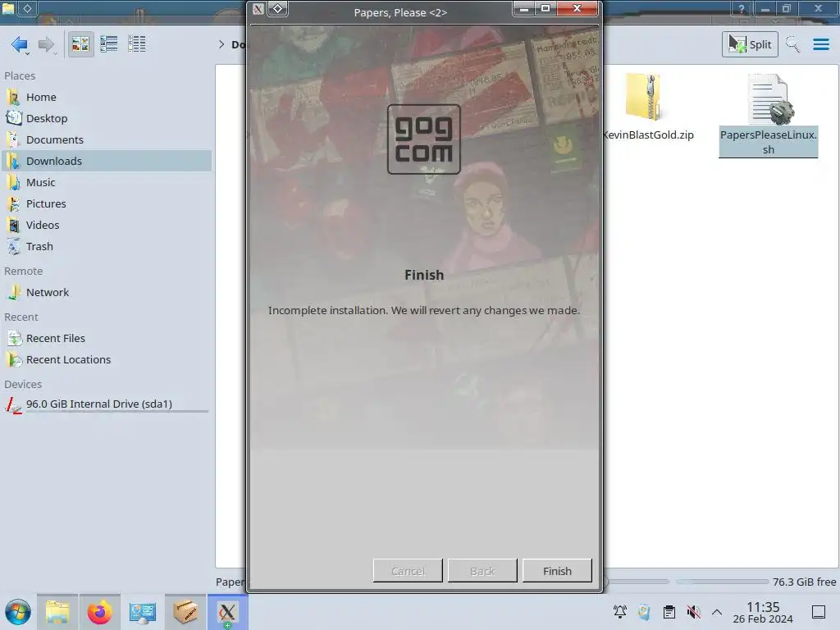Expand hidden system tray icons

click(717, 612)
